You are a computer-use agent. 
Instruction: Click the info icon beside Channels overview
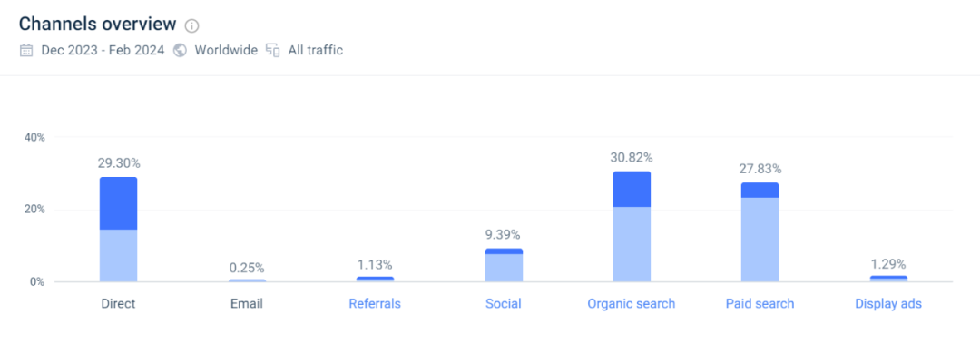point(191,25)
